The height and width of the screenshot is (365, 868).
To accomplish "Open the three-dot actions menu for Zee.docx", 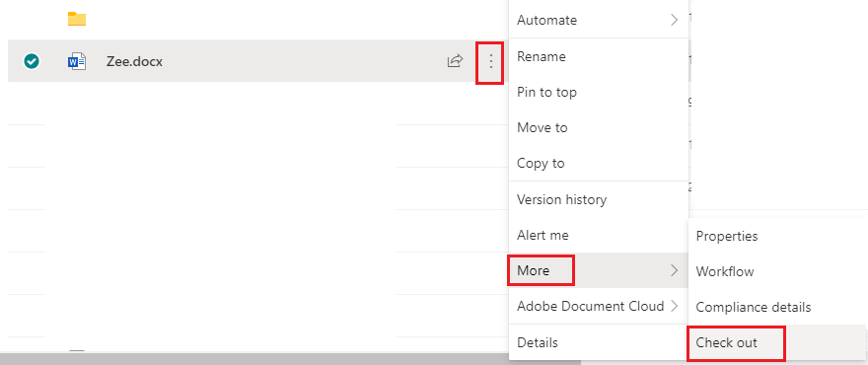I will coord(490,61).
